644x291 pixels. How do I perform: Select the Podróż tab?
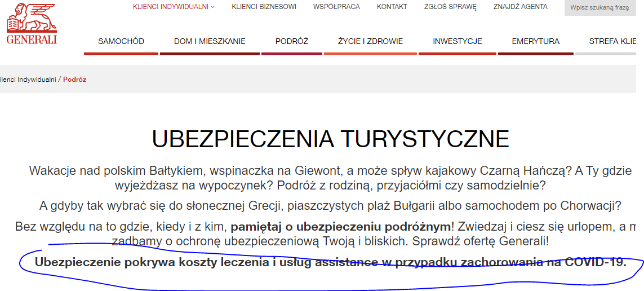(x=292, y=42)
